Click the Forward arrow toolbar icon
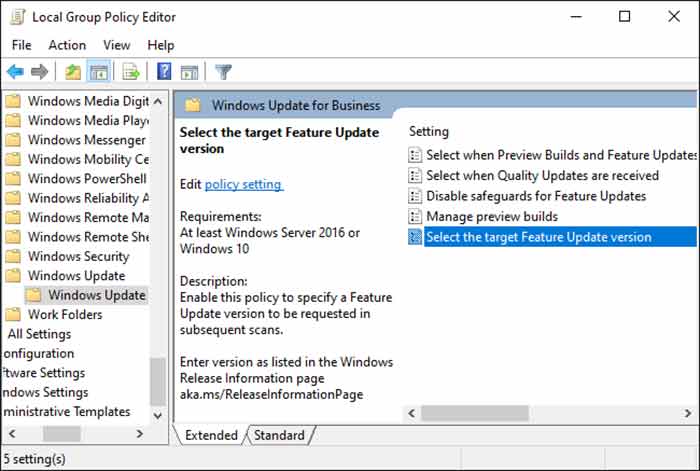This screenshot has width=700, height=471. click(x=39, y=71)
